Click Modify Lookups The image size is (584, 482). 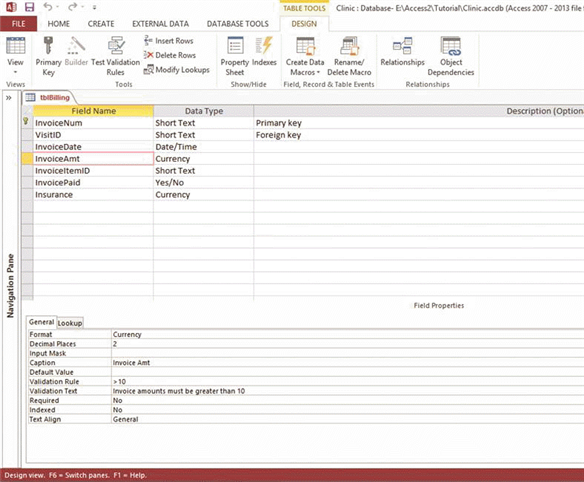(x=177, y=70)
